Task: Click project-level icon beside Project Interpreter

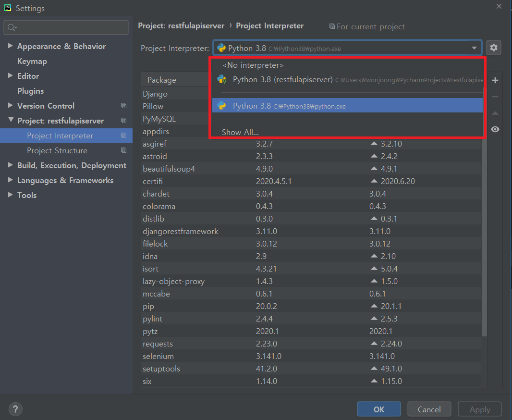Action: pos(123,135)
